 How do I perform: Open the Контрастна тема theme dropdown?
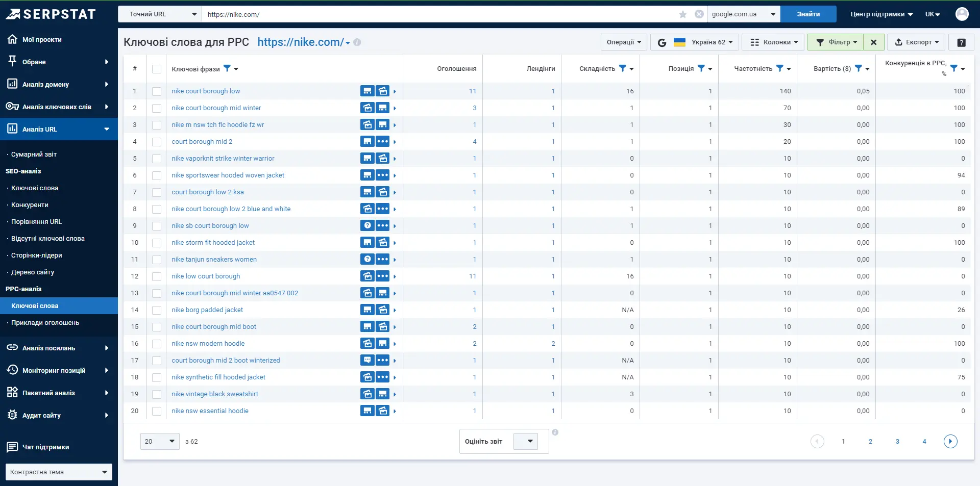(59, 472)
